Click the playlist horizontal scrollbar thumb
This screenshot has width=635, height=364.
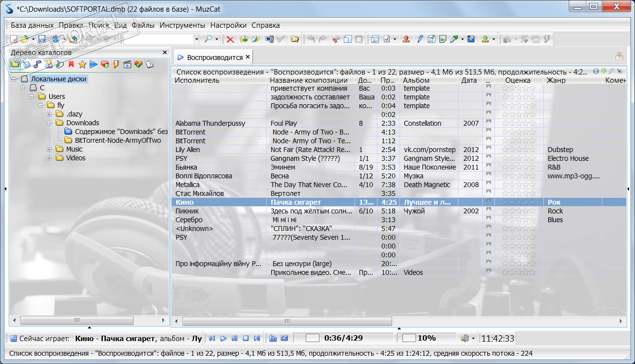[287, 321]
